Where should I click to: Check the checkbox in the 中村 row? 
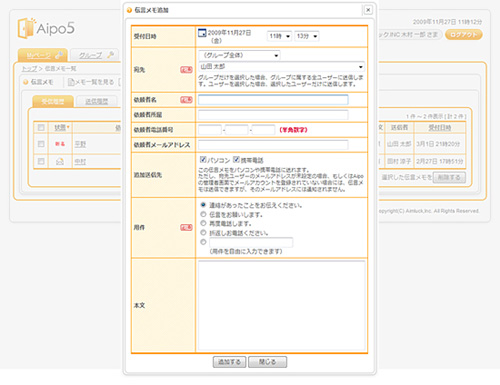(x=41, y=161)
